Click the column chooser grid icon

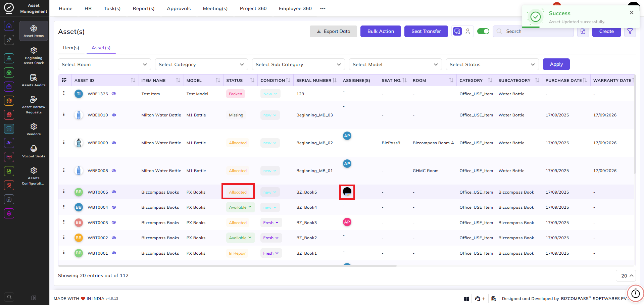click(x=64, y=80)
